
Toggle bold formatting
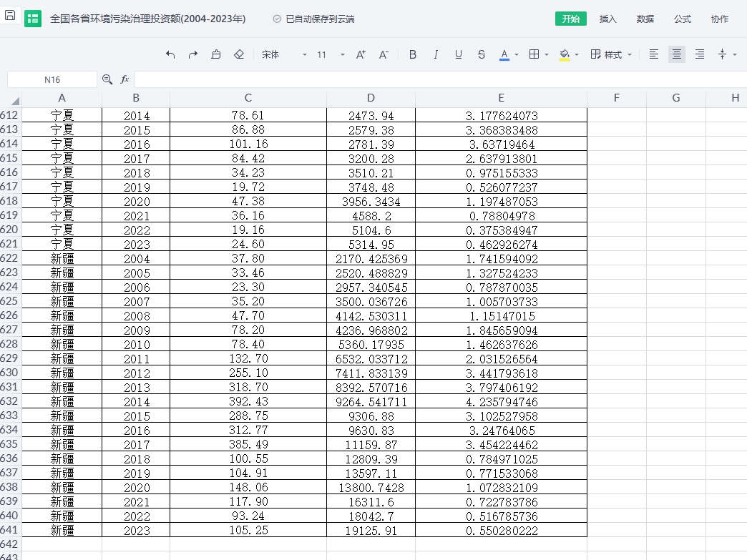tap(413, 55)
